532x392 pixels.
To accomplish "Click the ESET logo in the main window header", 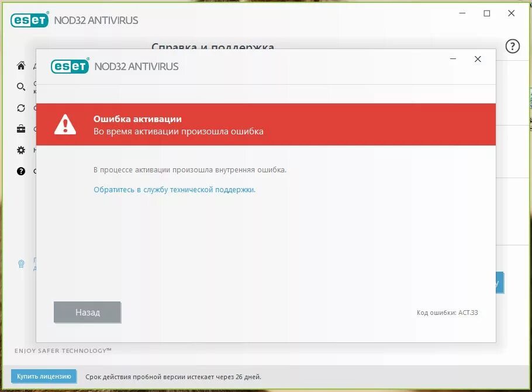I will click(x=30, y=20).
